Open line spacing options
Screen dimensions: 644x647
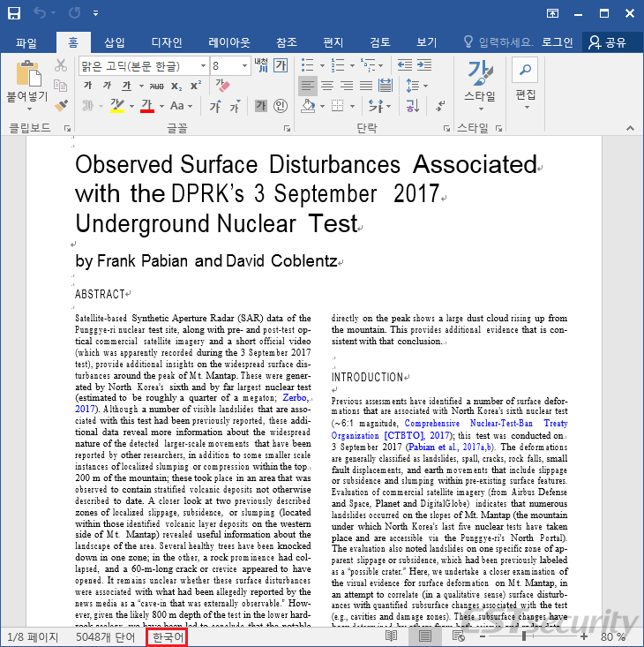point(416,86)
